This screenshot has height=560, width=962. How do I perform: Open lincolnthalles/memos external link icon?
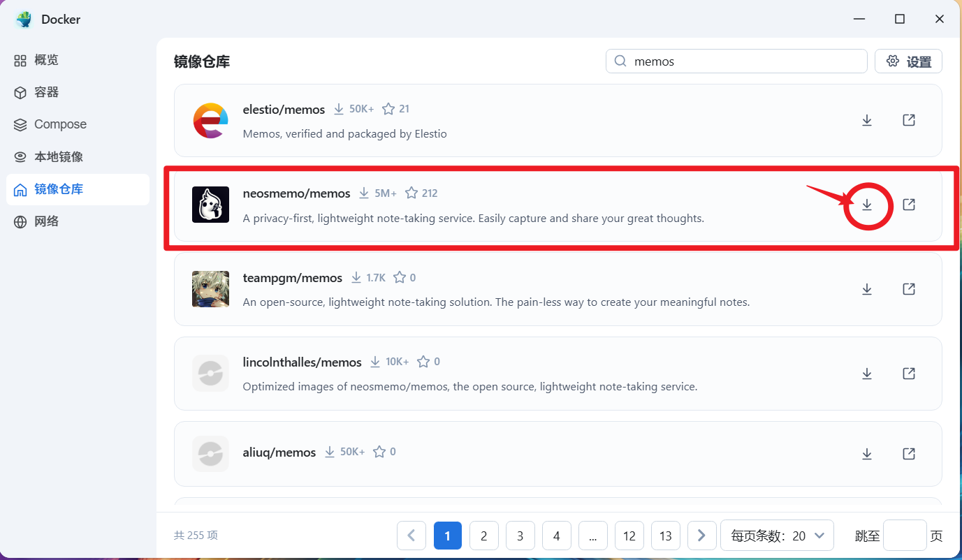(x=909, y=374)
